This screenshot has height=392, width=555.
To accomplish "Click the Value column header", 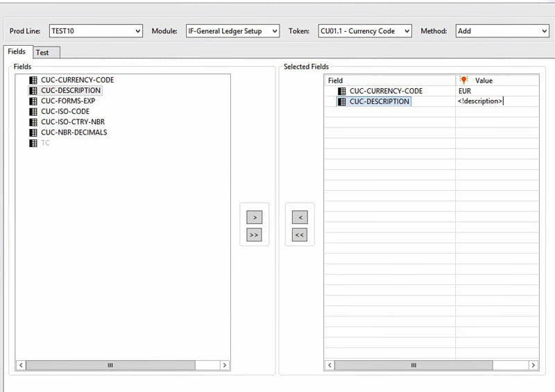I will tap(497, 80).
